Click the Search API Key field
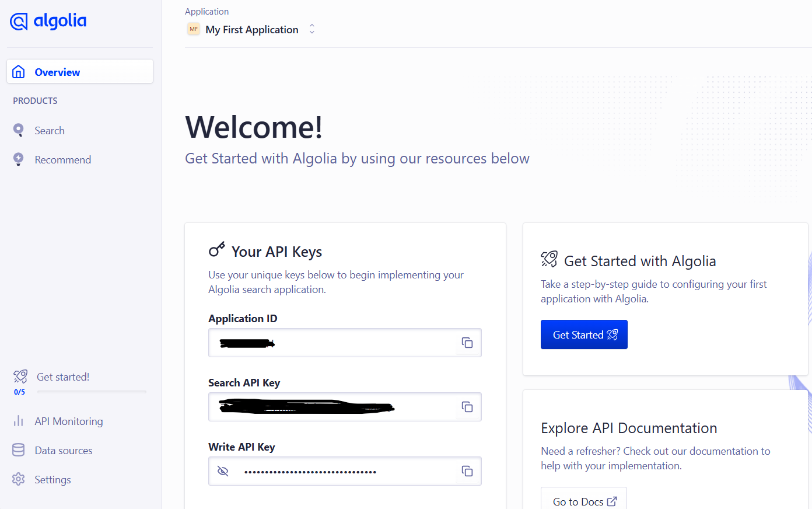 (x=345, y=407)
